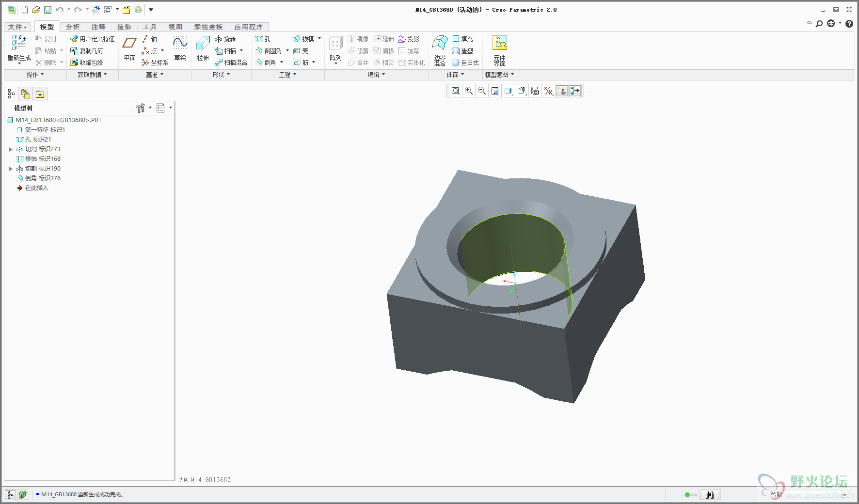Select the Style (造型) tool
Viewport: 859px width, 504px height.
462,51
